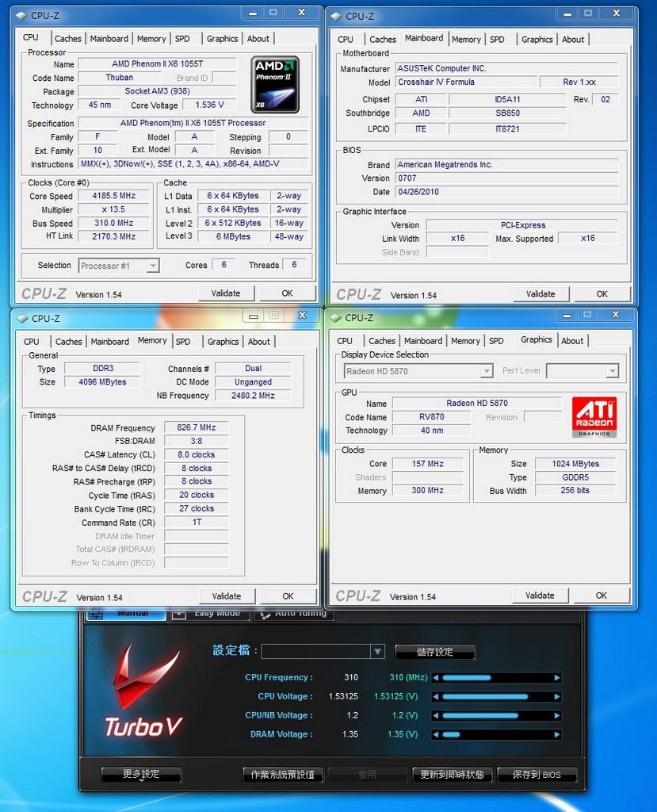Click the AMD Phenom II X6 processor logo
Image resolution: width=657 pixels, height=812 pixels.
point(275,84)
